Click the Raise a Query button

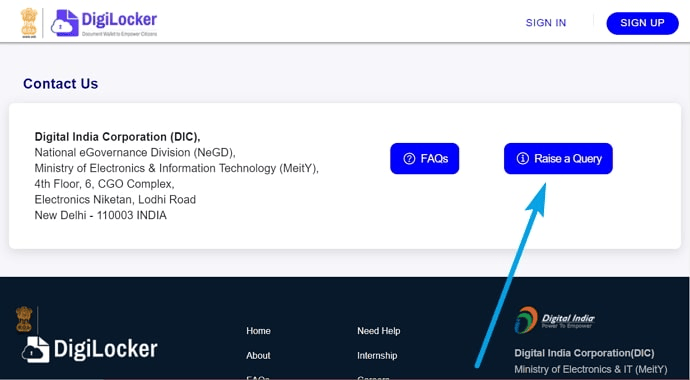click(x=558, y=158)
